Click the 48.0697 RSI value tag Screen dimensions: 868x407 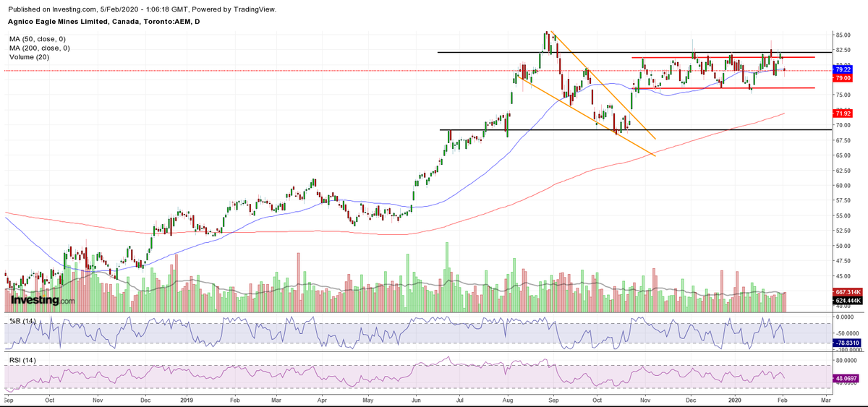tap(845, 377)
